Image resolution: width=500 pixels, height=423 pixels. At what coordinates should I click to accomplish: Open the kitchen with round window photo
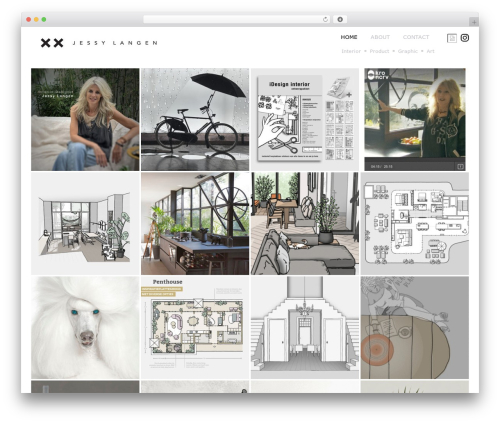[x=195, y=223]
